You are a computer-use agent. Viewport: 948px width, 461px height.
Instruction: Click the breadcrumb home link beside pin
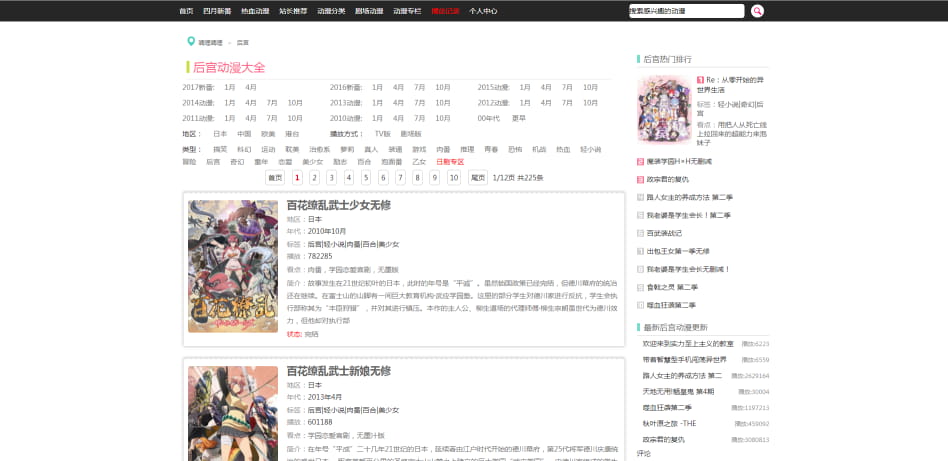210,43
